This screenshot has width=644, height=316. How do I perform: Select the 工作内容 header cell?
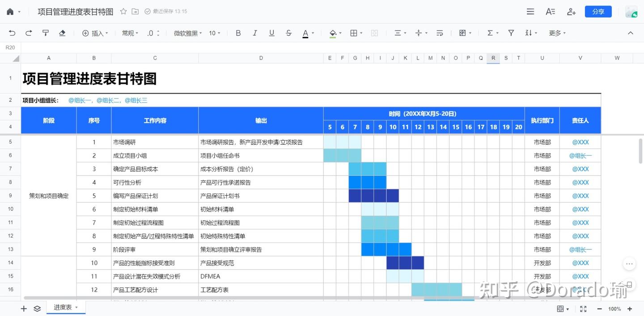[x=155, y=120]
